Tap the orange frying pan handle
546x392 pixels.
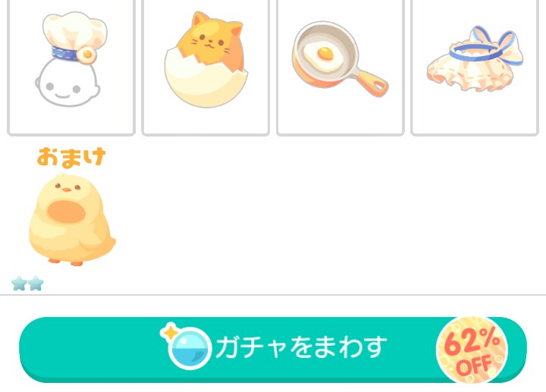[x=372, y=80]
